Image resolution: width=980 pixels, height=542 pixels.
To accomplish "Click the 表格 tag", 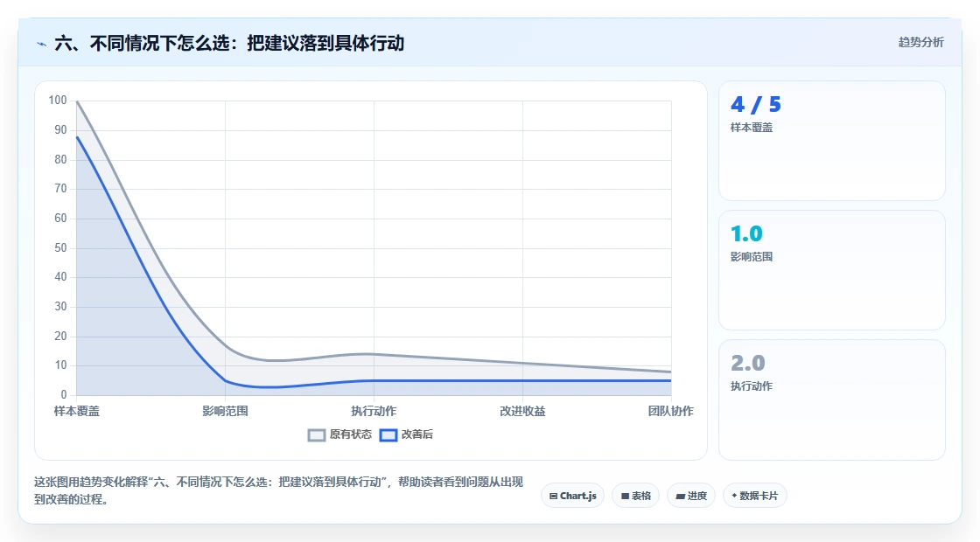I will coord(635,496).
